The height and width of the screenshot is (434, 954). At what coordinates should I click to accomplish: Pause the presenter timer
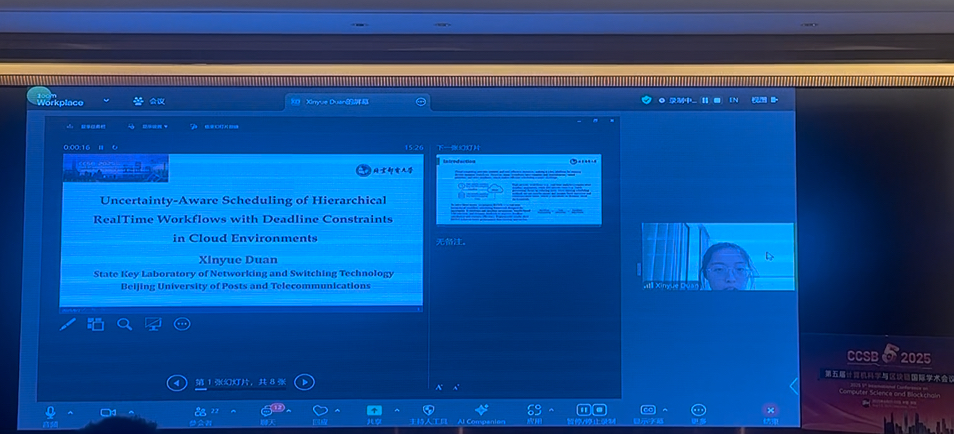(101, 147)
